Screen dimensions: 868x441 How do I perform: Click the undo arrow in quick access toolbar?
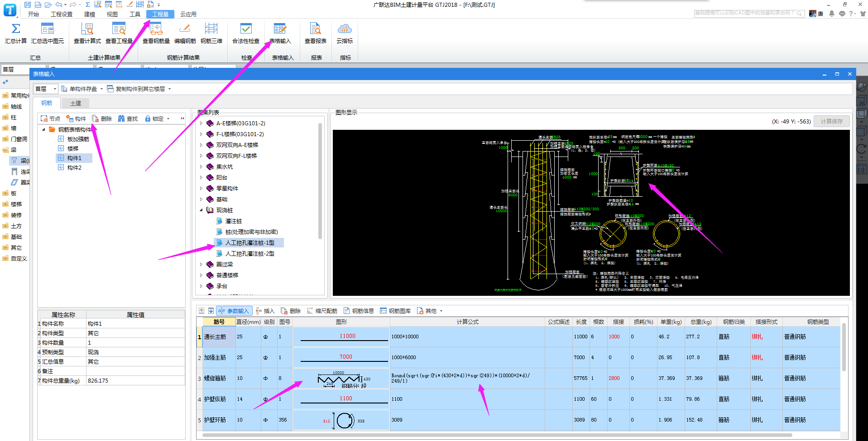click(58, 5)
